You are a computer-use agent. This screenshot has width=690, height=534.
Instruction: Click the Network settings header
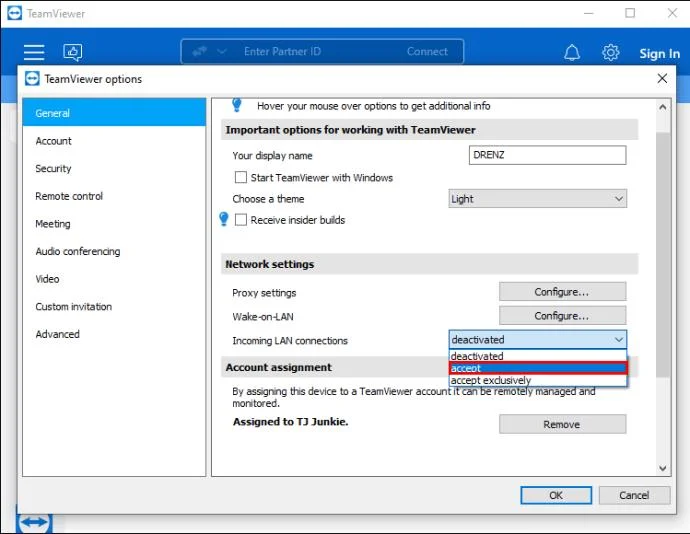(429, 264)
